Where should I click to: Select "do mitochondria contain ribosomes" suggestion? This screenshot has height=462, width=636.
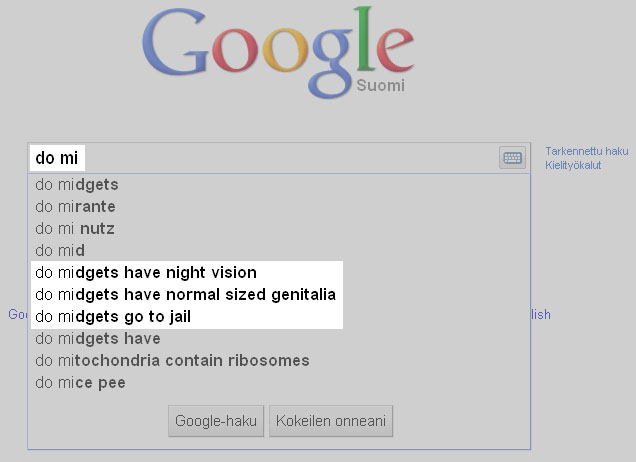[172, 361]
